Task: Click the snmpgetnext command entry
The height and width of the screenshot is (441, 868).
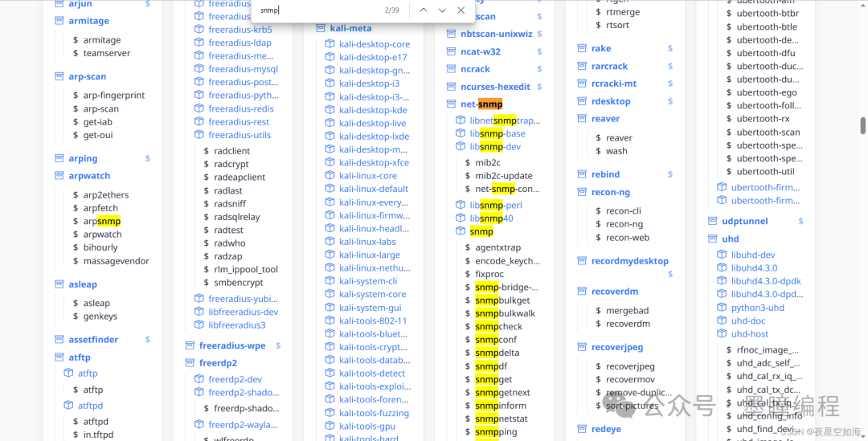Action: [502, 392]
